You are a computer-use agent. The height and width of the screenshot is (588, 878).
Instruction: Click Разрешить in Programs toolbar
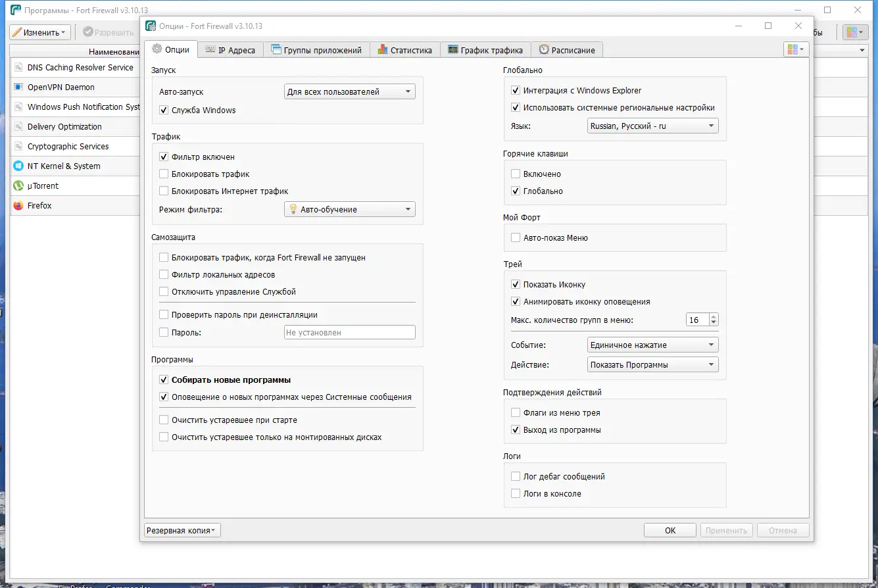[x=109, y=32]
